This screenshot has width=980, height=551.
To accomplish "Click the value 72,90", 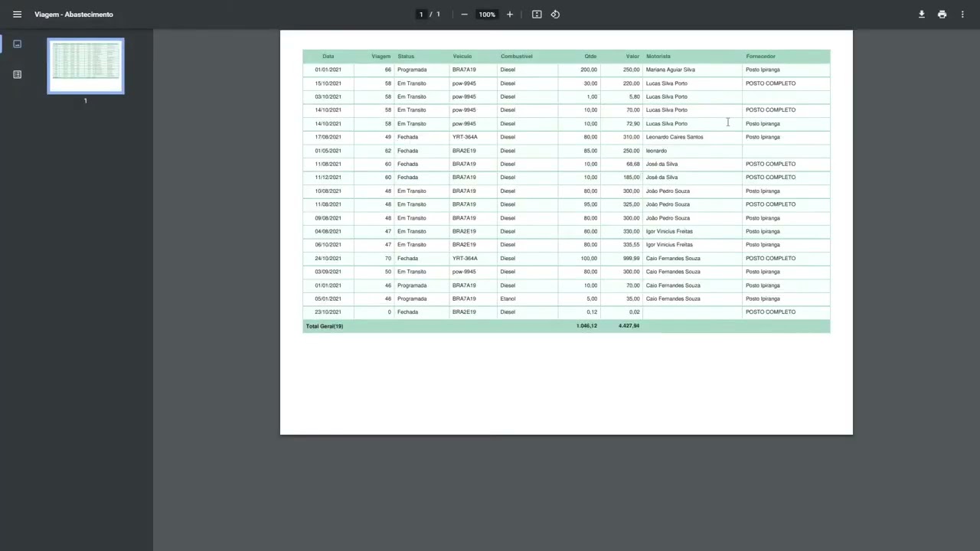I will click(632, 123).
